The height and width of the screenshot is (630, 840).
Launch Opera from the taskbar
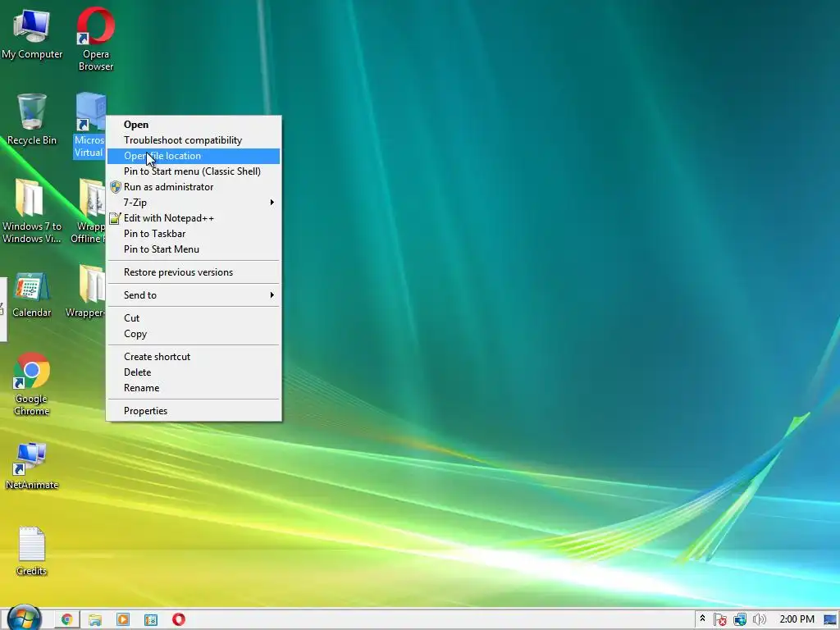178,620
